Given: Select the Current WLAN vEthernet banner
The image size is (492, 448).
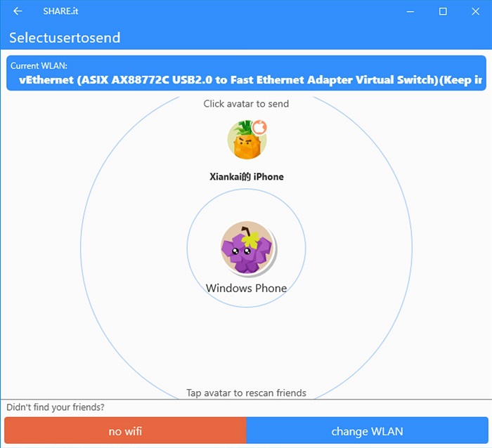Looking at the screenshot, I should pyautogui.click(x=246, y=73).
